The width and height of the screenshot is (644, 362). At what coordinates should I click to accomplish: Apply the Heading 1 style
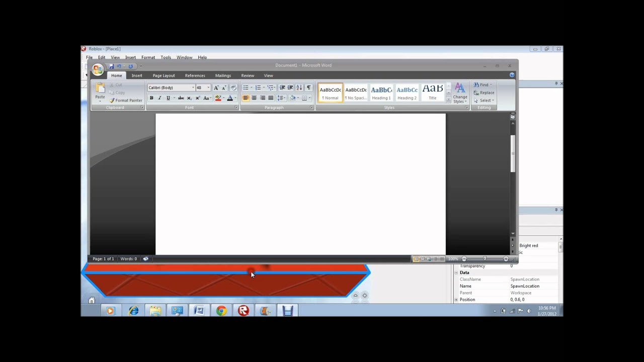click(381, 93)
